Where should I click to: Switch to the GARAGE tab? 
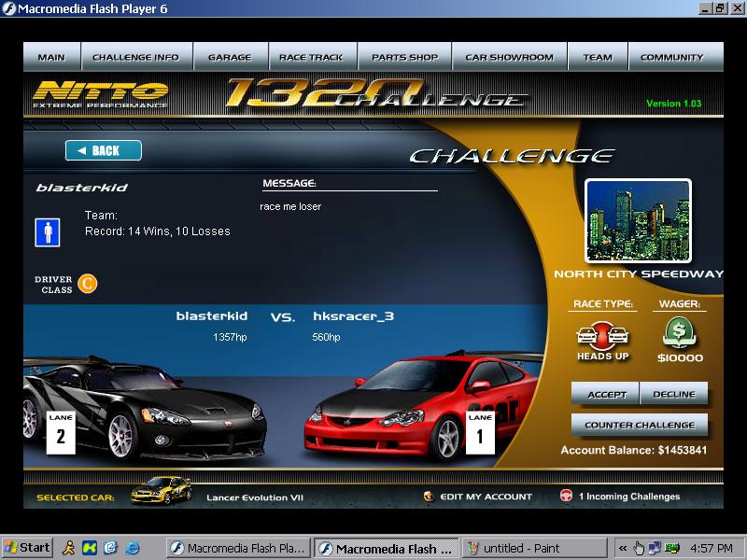(x=231, y=57)
